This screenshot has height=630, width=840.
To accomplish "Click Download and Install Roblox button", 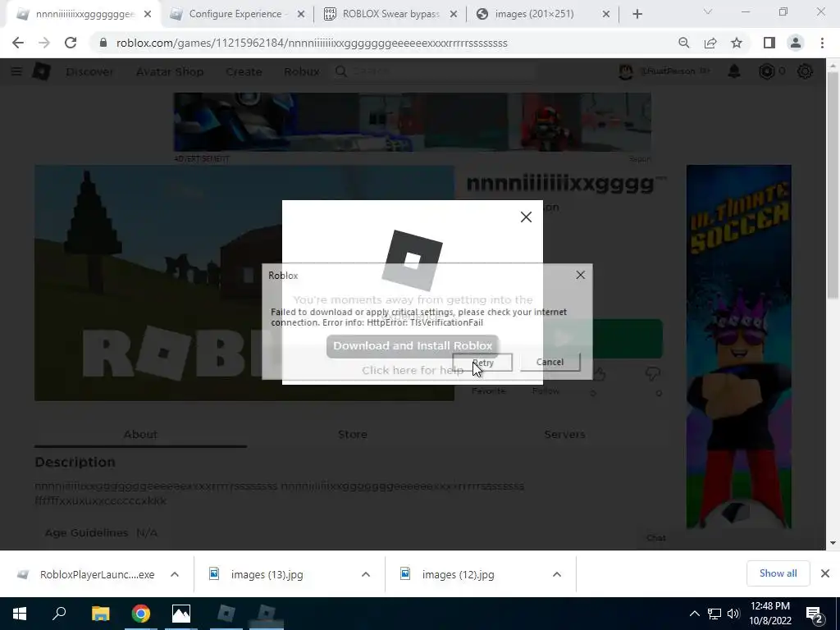I will 413,346.
